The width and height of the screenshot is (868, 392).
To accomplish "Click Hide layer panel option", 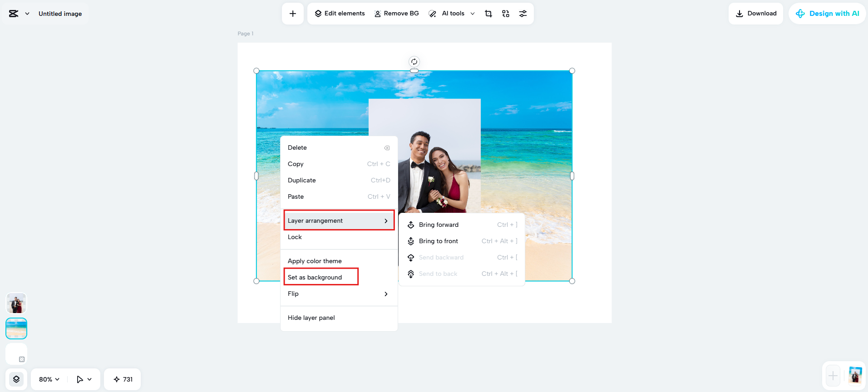I will [339, 318].
